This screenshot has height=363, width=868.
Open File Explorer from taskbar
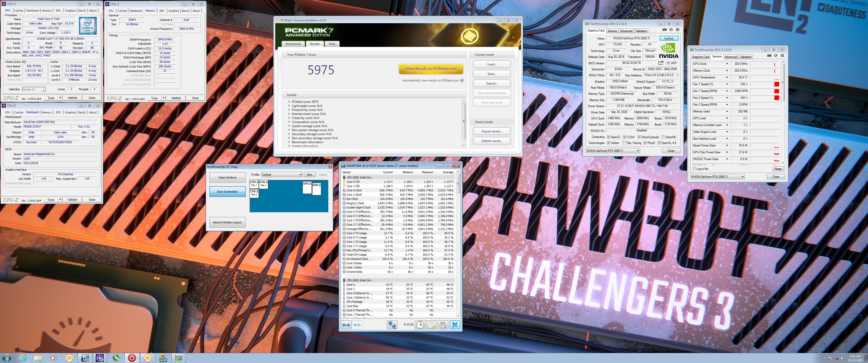(x=38, y=358)
